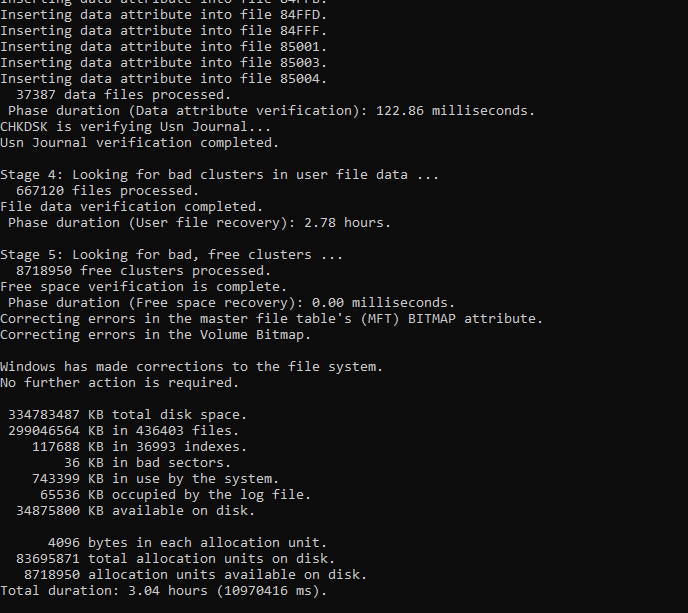688x613 pixels.
Task: Click the '36 KB in bad sectors' line
Action: click(x=147, y=462)
